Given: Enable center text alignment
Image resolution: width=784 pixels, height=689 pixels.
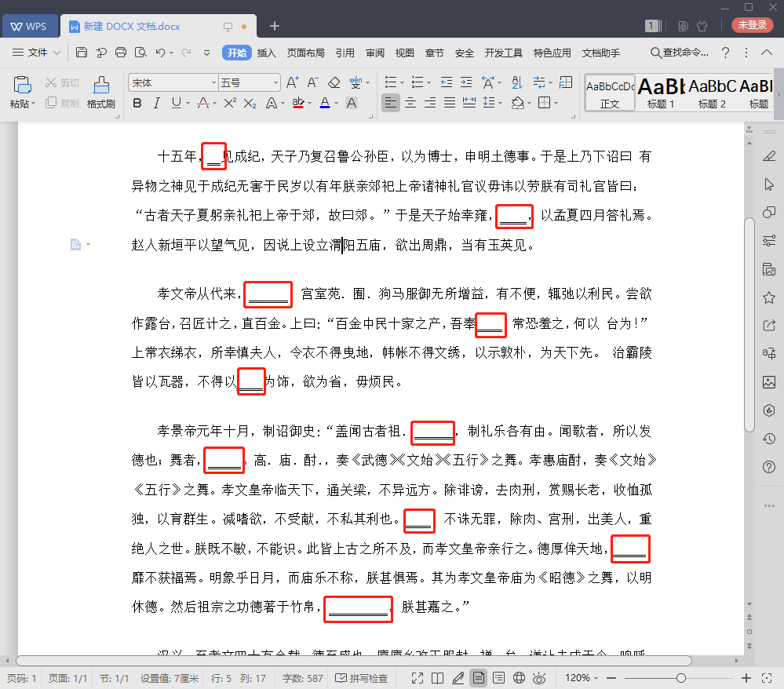Looking at the screenshot, I should [x=410, y=103].
